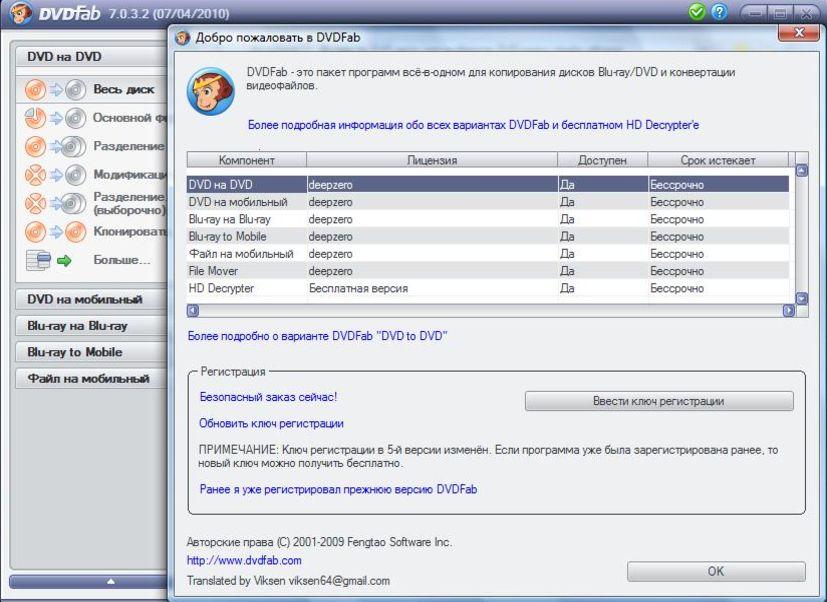Select DVD на DVD row in license table

[488, 185]
